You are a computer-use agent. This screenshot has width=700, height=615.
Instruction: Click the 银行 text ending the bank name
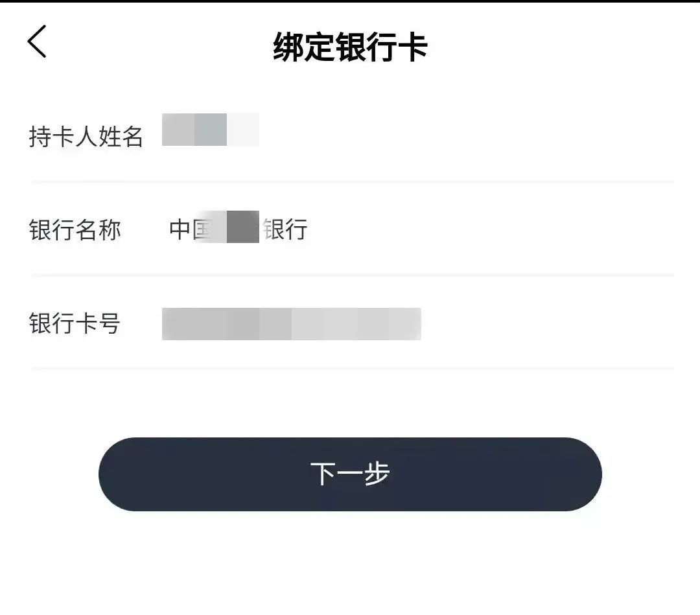[x=285, y=229]
